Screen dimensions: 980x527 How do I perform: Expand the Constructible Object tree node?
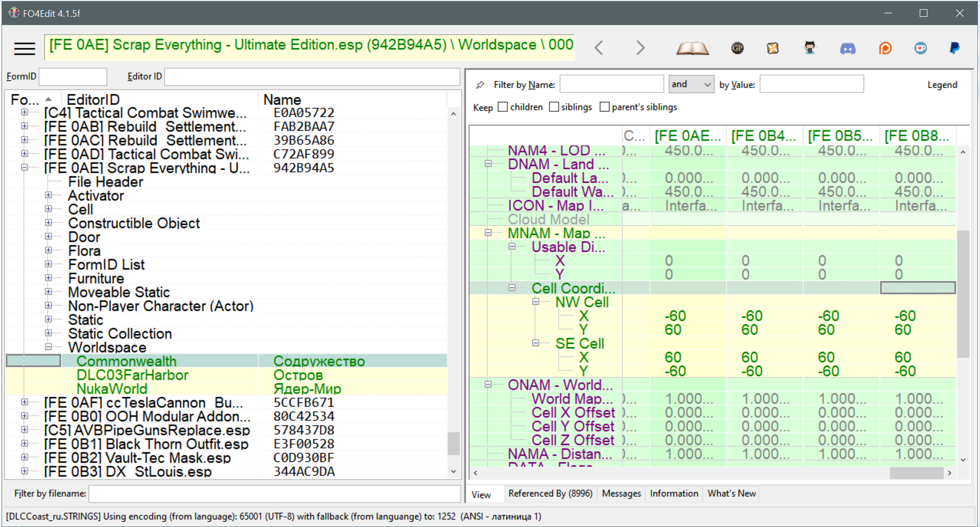49,223
